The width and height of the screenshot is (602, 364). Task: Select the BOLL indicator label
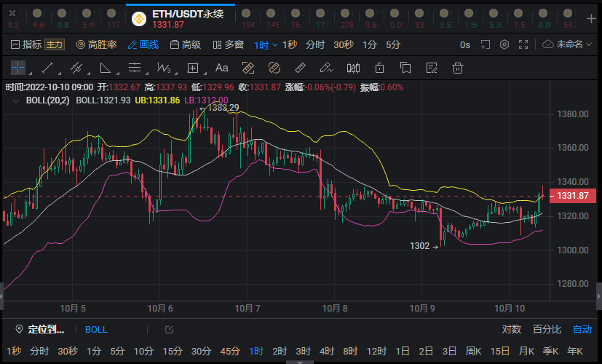click(96, 330)
